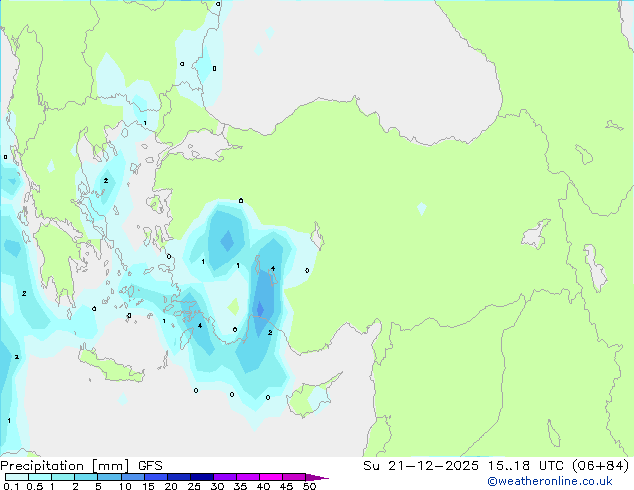Screen dimensions: 634x490
Task: Click the 25–30 mm dark navy legend box
Action: point(201,477)
